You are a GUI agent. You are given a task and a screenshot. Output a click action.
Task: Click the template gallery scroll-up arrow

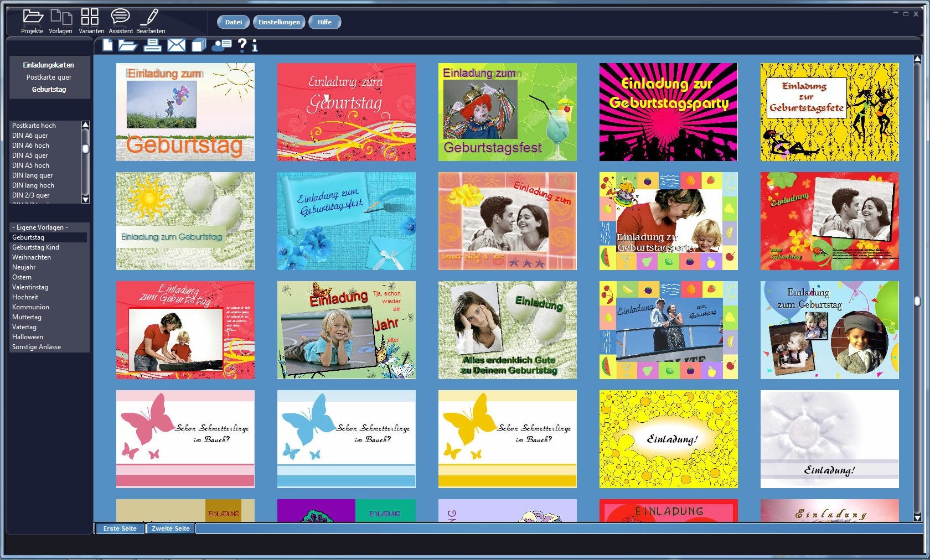pyautogui.click(x=917, y=59)
